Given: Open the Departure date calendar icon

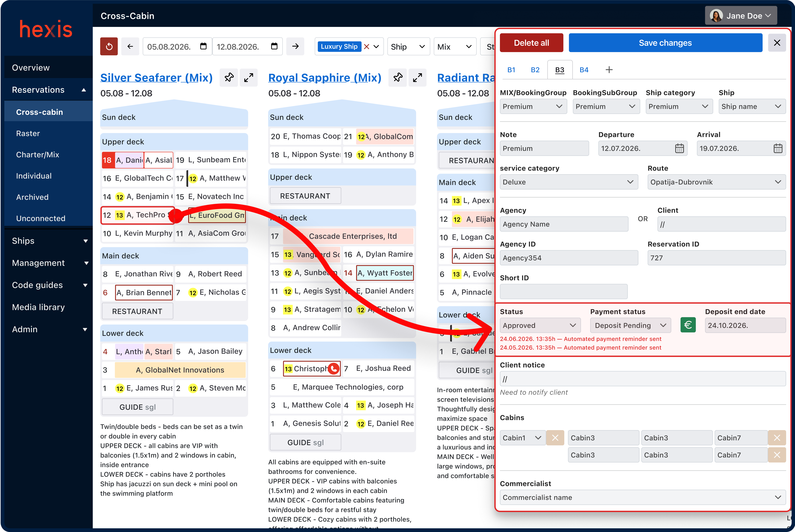Looking at the screenshot, I should pos(679,149).
